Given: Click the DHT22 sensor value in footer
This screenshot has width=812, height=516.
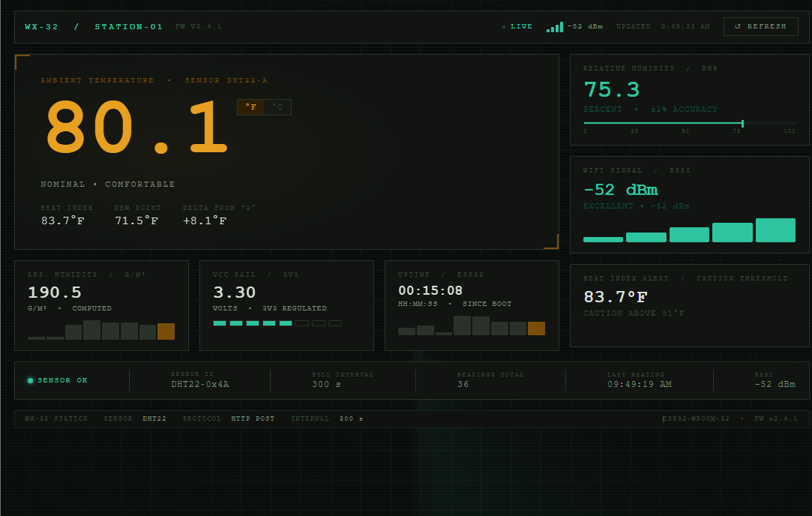Looking at the screenshot, I should pyautogui.click(x=154, y=418).
